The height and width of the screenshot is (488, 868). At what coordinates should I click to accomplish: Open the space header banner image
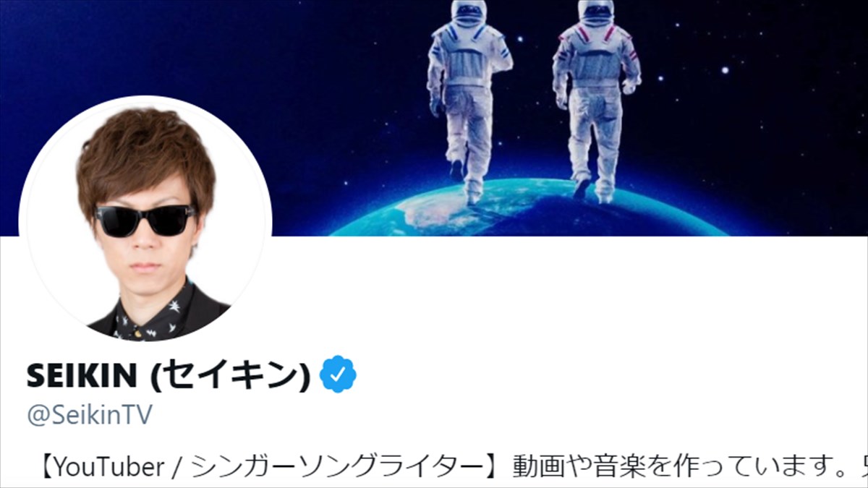[x=434, y=118]
